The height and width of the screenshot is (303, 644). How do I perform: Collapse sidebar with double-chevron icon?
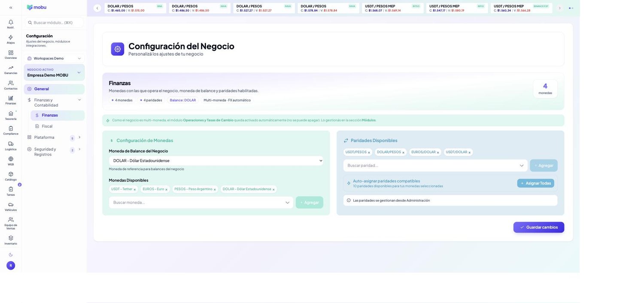(11, 7)
